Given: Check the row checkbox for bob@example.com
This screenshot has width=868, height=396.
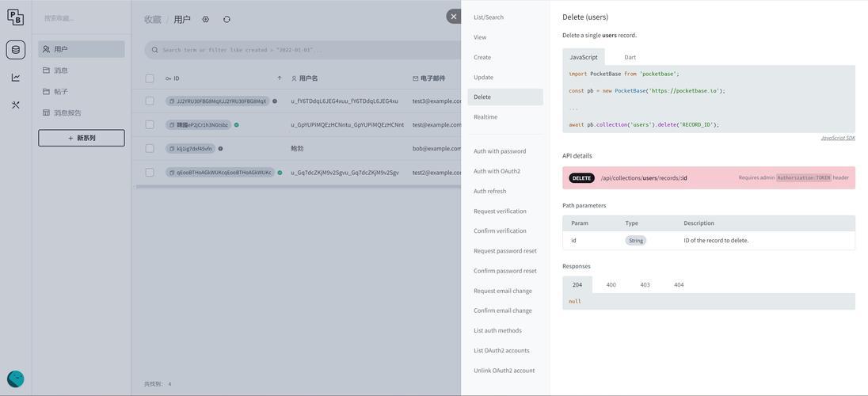Looking at the screenshot, I should 150,149.
